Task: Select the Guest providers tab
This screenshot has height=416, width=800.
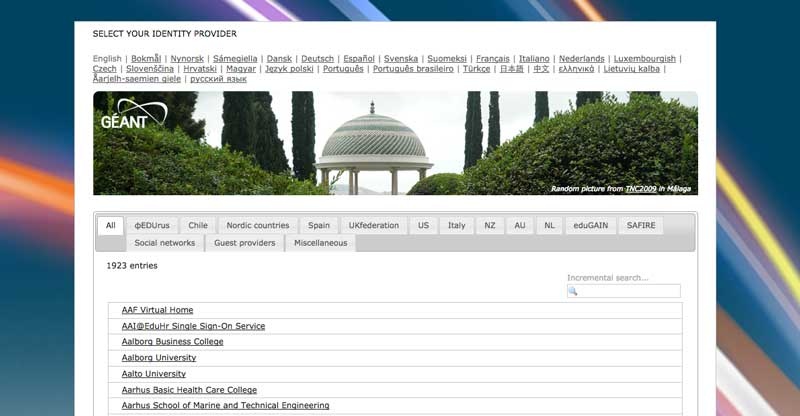Action: (245, 243)
